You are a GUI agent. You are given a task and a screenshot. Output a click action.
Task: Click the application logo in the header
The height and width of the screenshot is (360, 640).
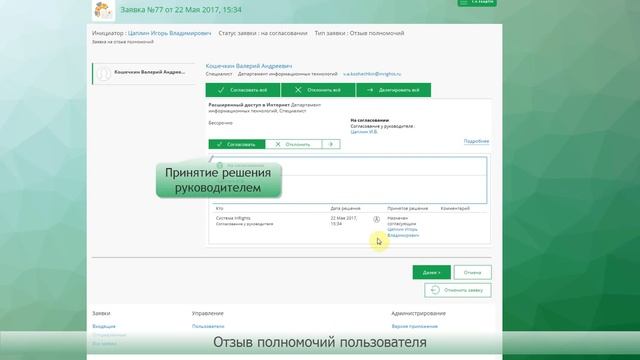click(x=104, y=10)
